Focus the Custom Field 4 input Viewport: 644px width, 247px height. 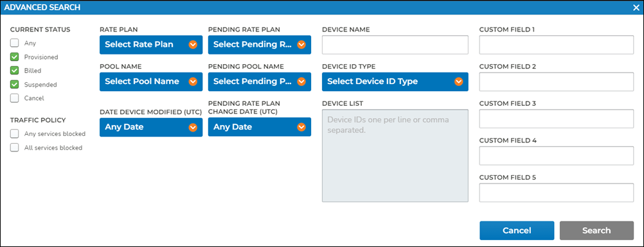click(x=557, y=156)
